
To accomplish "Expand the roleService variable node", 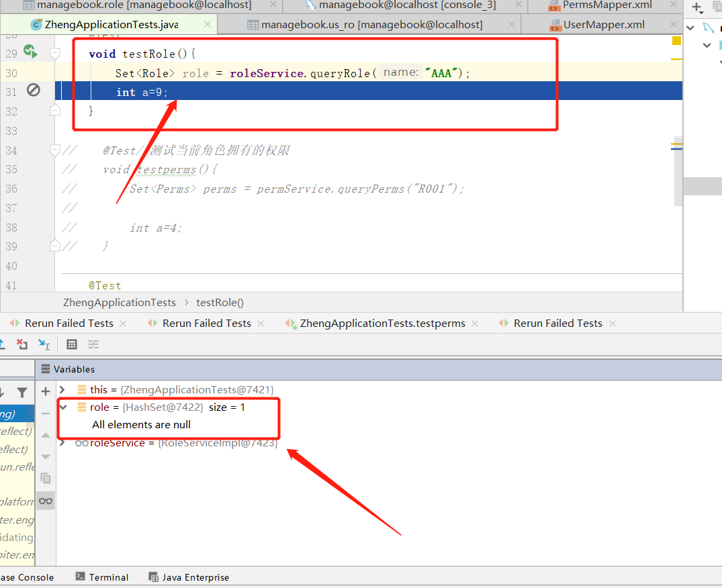I will coord(62,442).
